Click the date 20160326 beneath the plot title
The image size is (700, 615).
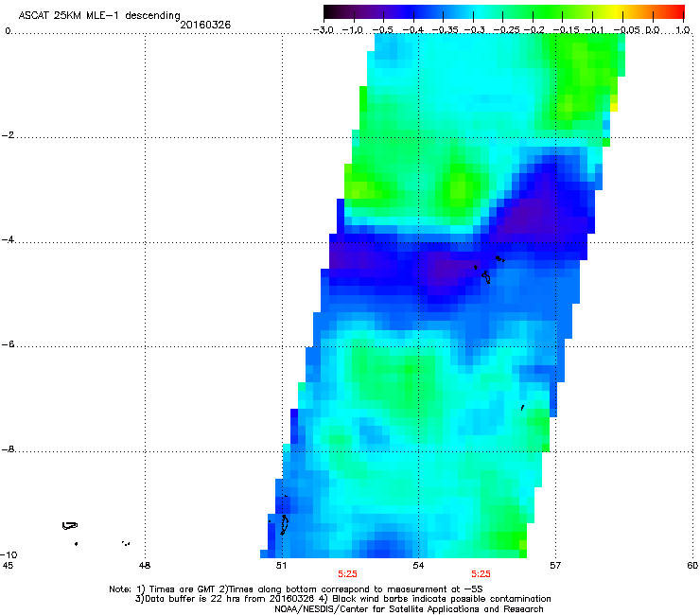tap(205, 25)
